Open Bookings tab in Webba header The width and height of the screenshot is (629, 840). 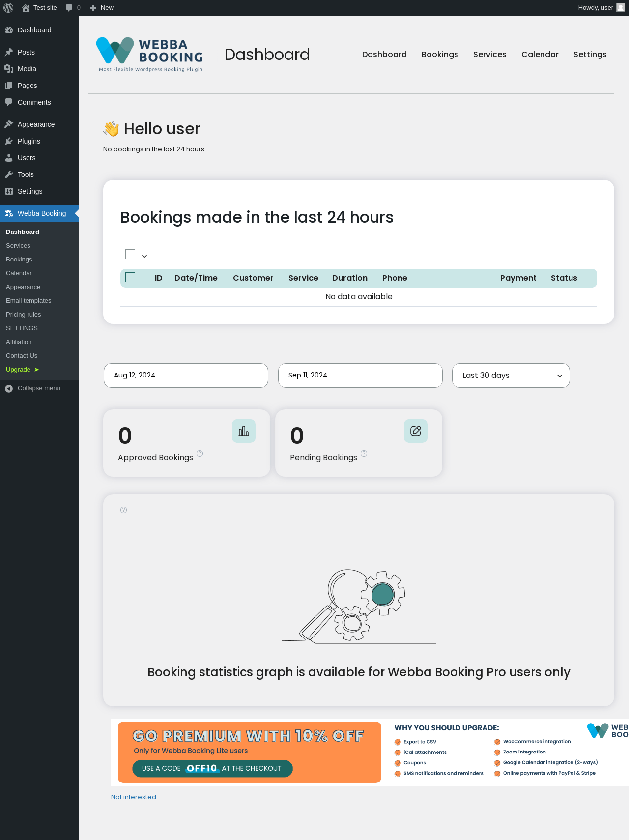(x=440, y=55)
